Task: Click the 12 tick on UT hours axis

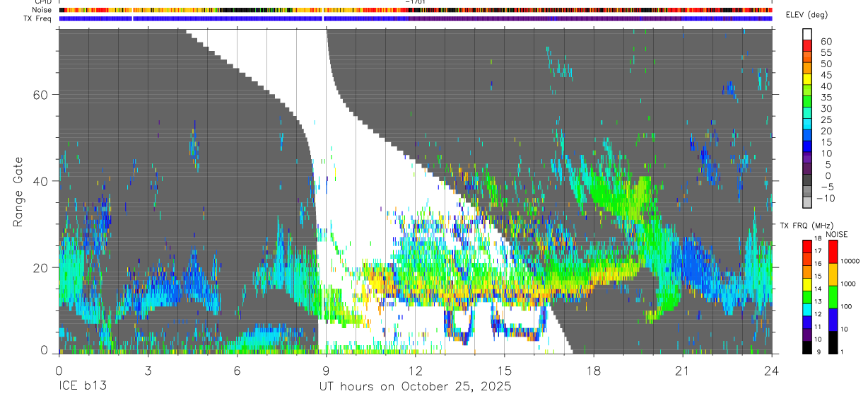Action: [415, 370]
